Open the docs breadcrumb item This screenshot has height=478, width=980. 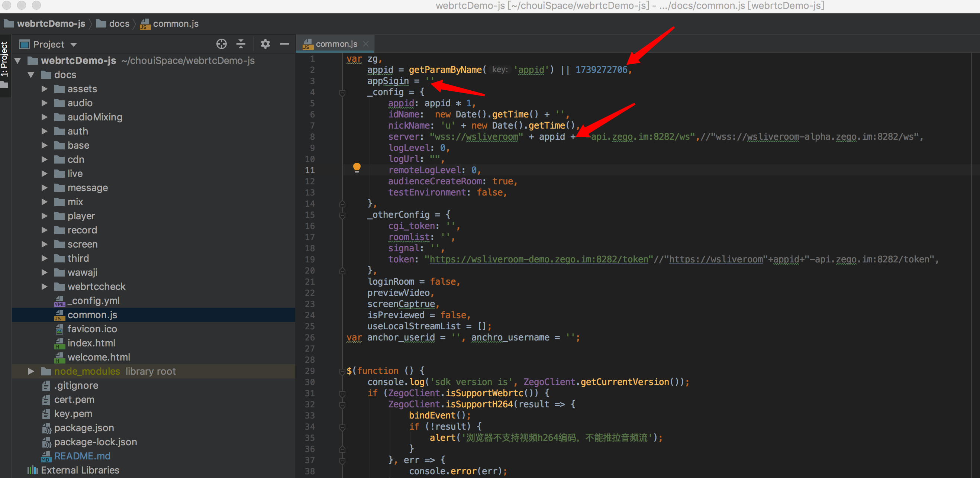pos(119,23)
